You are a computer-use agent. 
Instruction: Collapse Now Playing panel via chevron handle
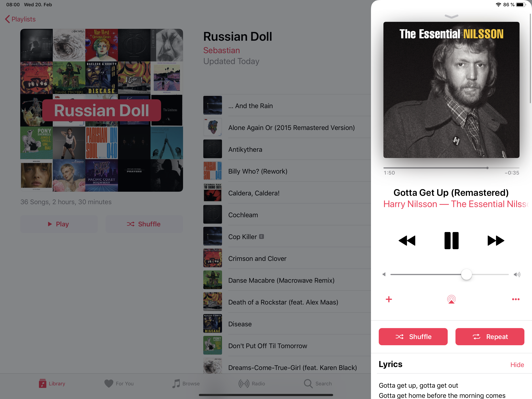pos(451,16)
